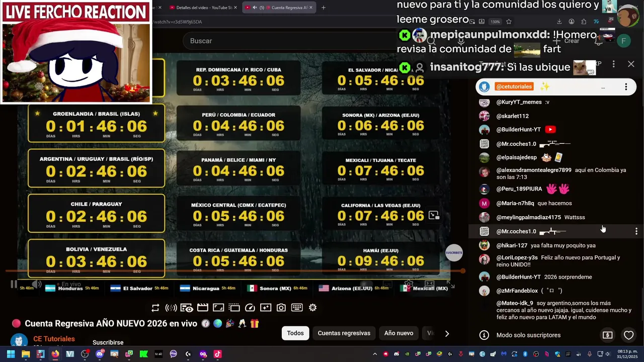644x362 pixels.
Task: Open Firefox from the taskbar
Action: 55,354
